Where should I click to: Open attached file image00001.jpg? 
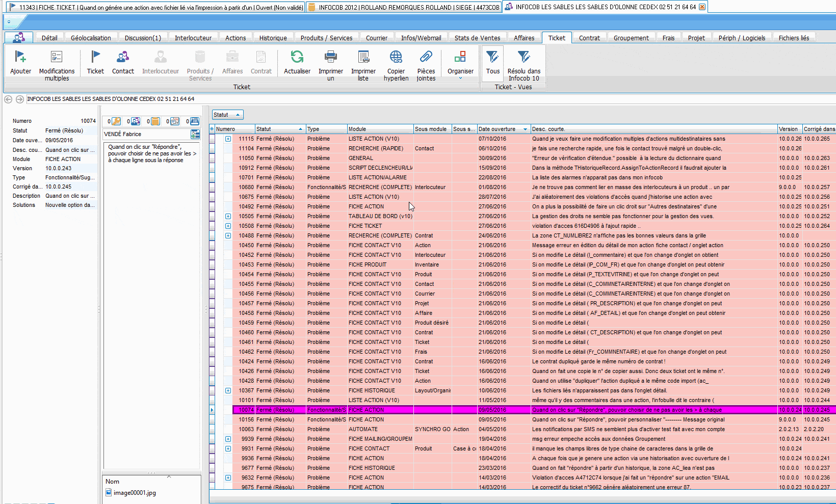coord(134,493)
